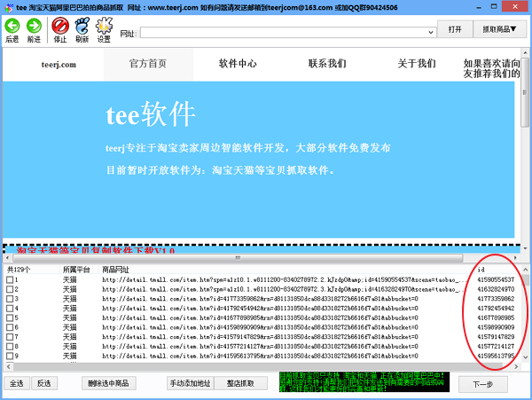This screenshot has height=400, width=532.
Task: Select id cell 41632824970
Action: [x=496, y=289]
